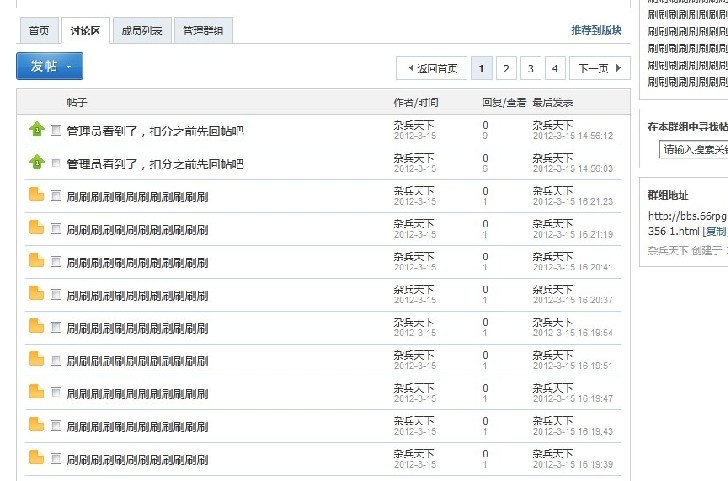Click the 返回首页 pagination button
The width and height of the screenshot is (728, 481).
pos(431,68)
